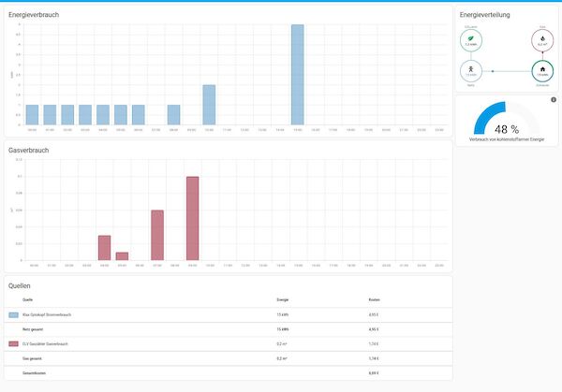Click the blue energy bar at 08:00
The image size is (562, 392).
tap(174, 115)
